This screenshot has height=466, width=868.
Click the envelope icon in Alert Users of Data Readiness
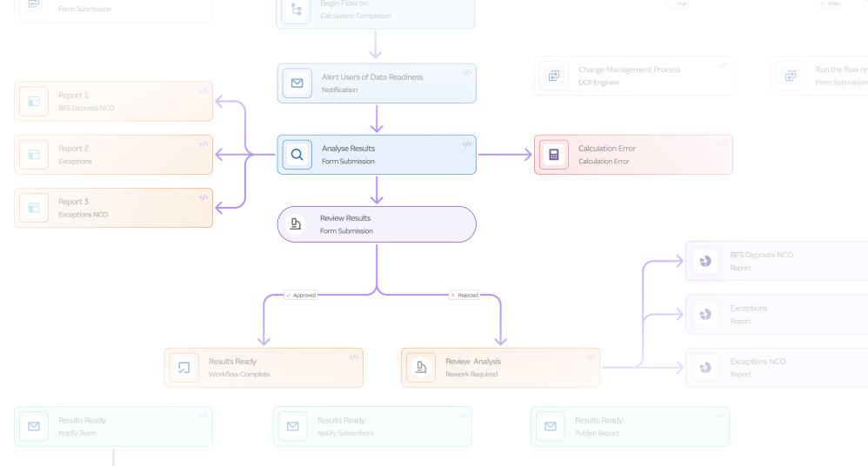click(x=297, y=83)
